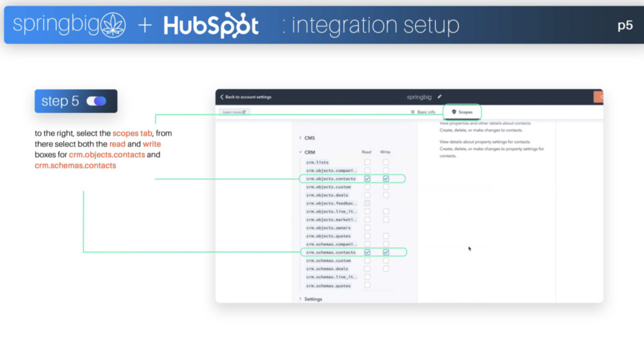Click the pencil icon next to springbig
This screenshot has height=362, width=644.
tap(440, 97)
